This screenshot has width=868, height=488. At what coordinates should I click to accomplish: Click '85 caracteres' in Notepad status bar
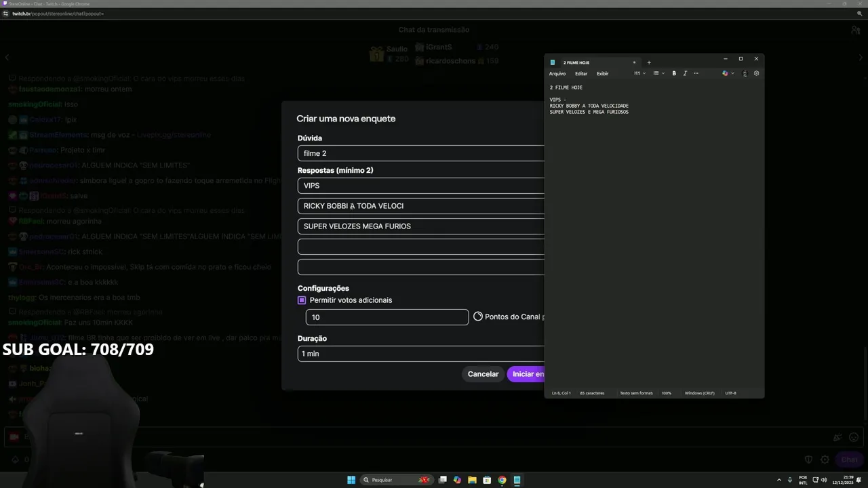(592, 393)
